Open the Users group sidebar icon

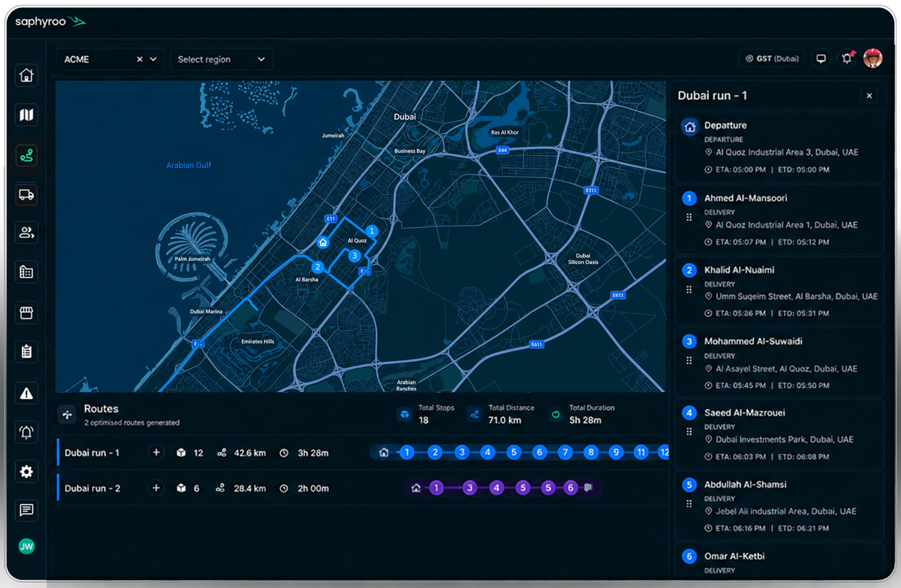coord(26,232)
